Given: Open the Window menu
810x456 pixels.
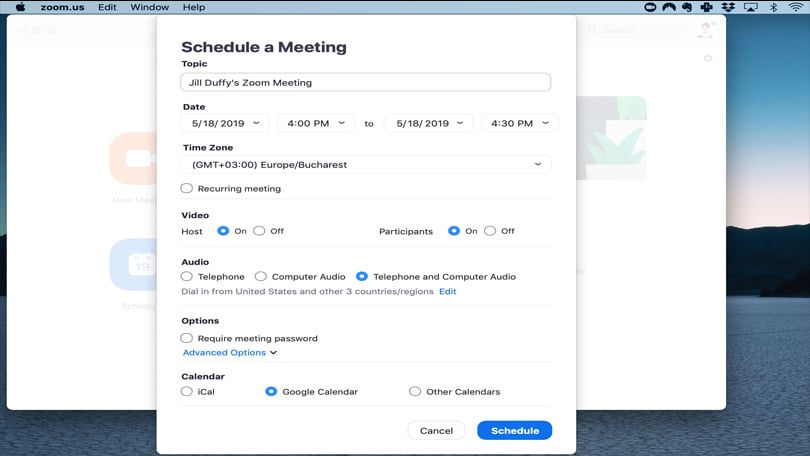Looking at the screenshot, I should click(149, 7).
